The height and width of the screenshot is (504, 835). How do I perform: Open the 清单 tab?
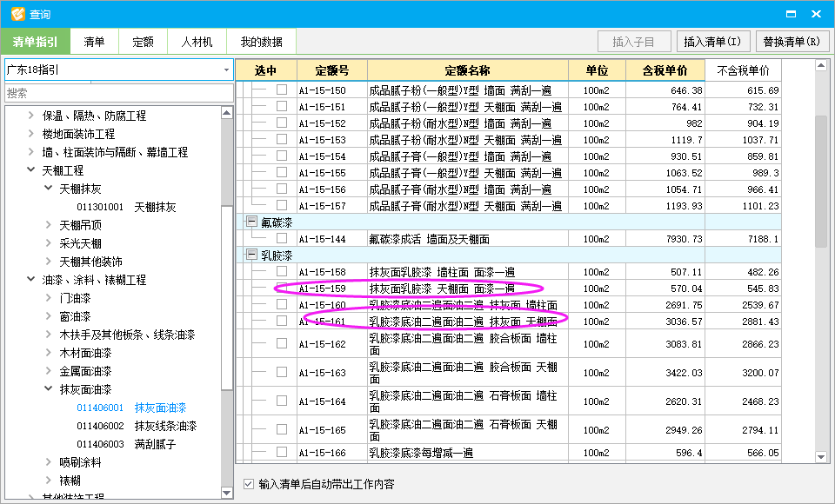[94, 42]
